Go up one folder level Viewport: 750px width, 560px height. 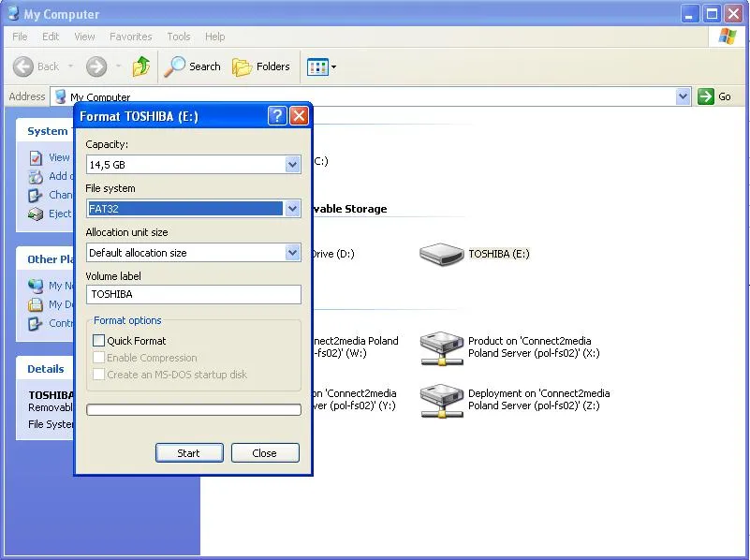click(141, 66)
